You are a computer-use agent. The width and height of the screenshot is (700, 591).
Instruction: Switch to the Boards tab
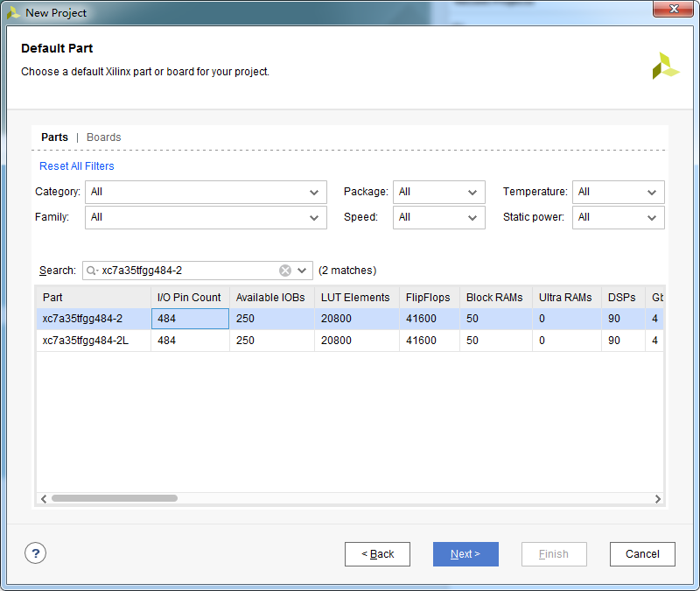[x=103, y=137]
